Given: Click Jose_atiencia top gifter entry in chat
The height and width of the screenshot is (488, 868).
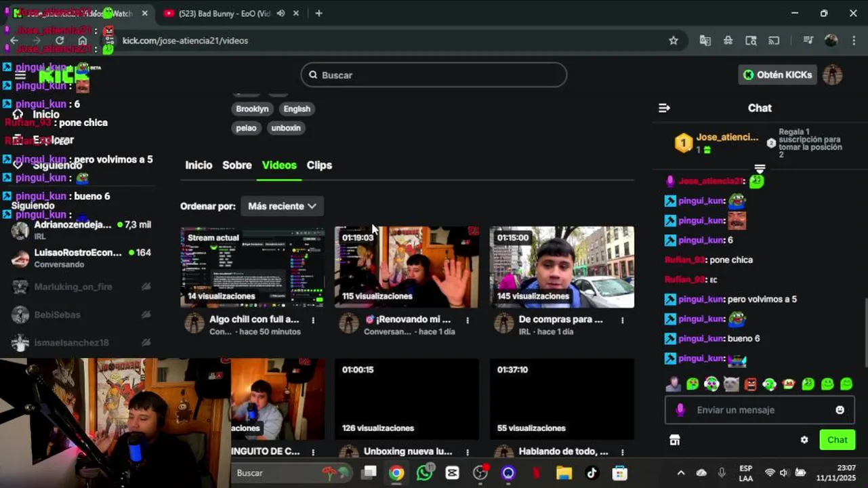Looking at the screenshot, I should [717, 143].
